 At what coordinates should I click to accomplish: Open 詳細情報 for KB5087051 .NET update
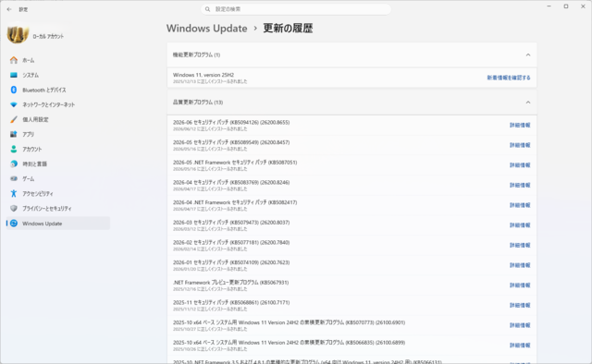point(520,165)
